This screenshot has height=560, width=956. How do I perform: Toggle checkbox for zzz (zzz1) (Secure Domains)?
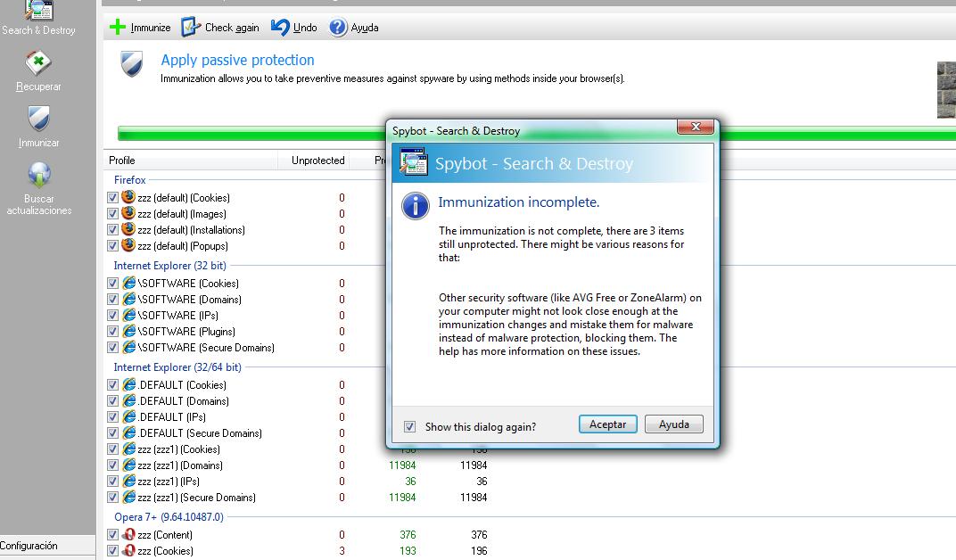pos(112,498)
